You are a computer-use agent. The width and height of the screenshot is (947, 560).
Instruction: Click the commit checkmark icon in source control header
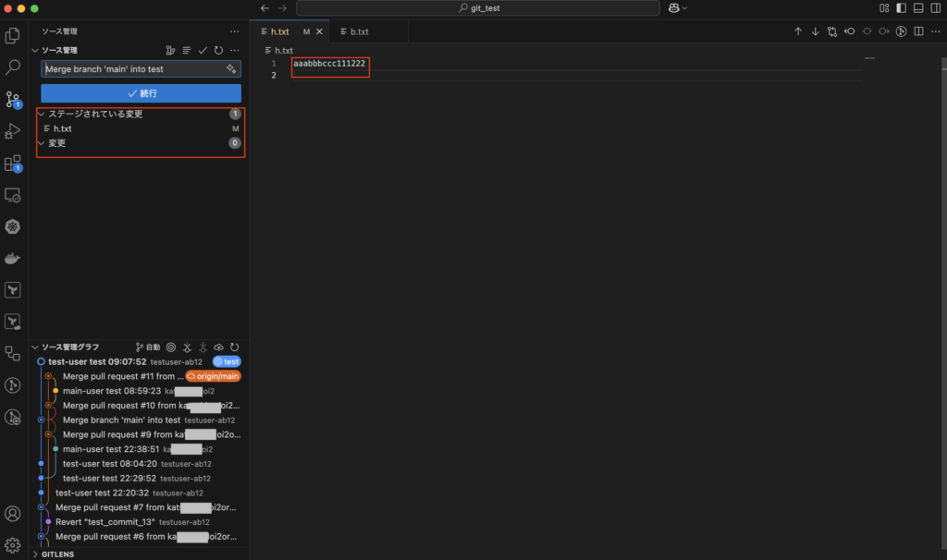point(203,50)
